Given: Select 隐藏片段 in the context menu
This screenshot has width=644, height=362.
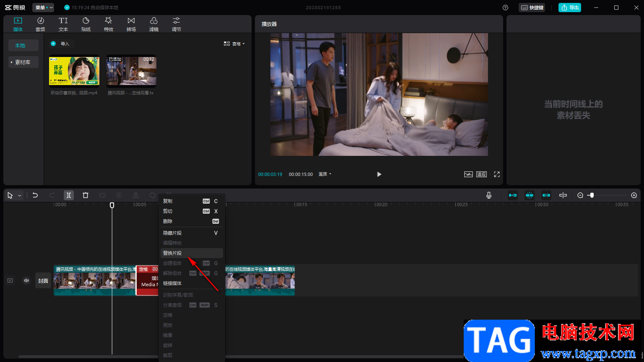Looking at the screenshot, I should [x=191, y=233].
